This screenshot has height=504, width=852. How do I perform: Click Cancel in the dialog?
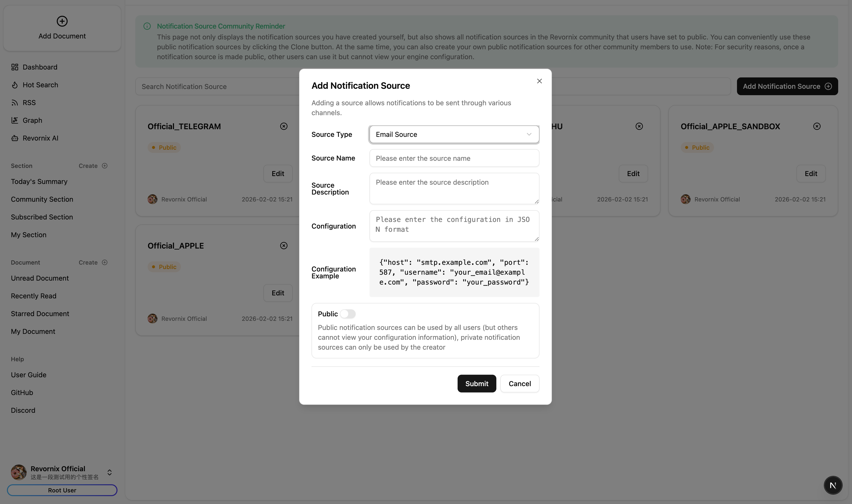pos(519,383)
